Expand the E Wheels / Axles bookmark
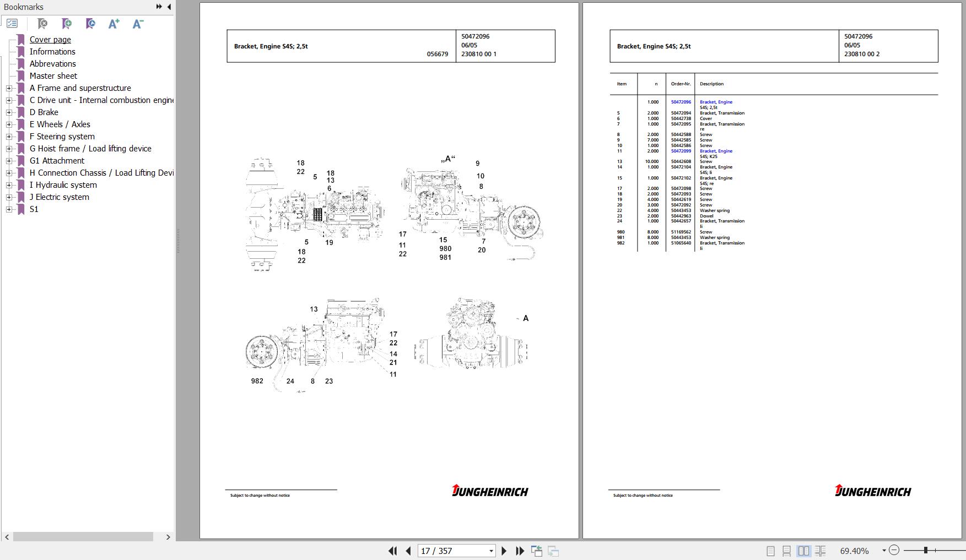966x560 pixels. (9, 124)
